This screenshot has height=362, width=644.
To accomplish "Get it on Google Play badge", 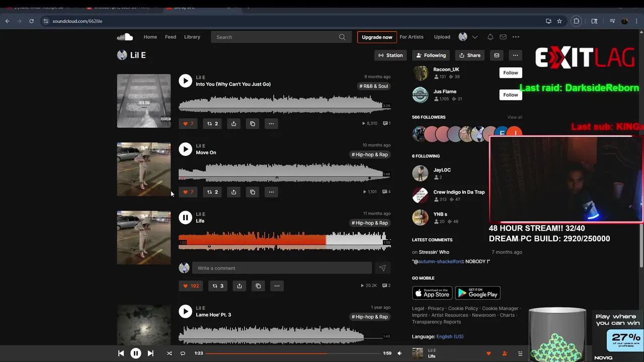I will [477, 293].
